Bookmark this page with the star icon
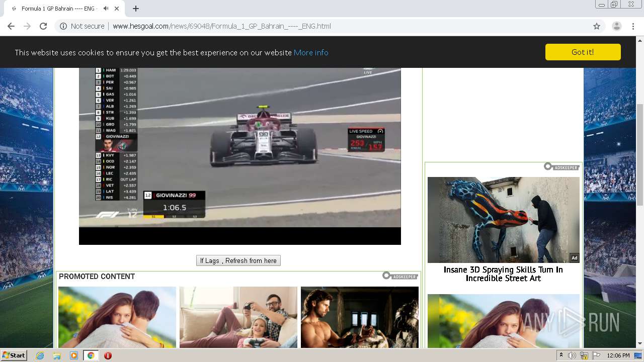This screenshot has width=644, height=362. (597, 26)
